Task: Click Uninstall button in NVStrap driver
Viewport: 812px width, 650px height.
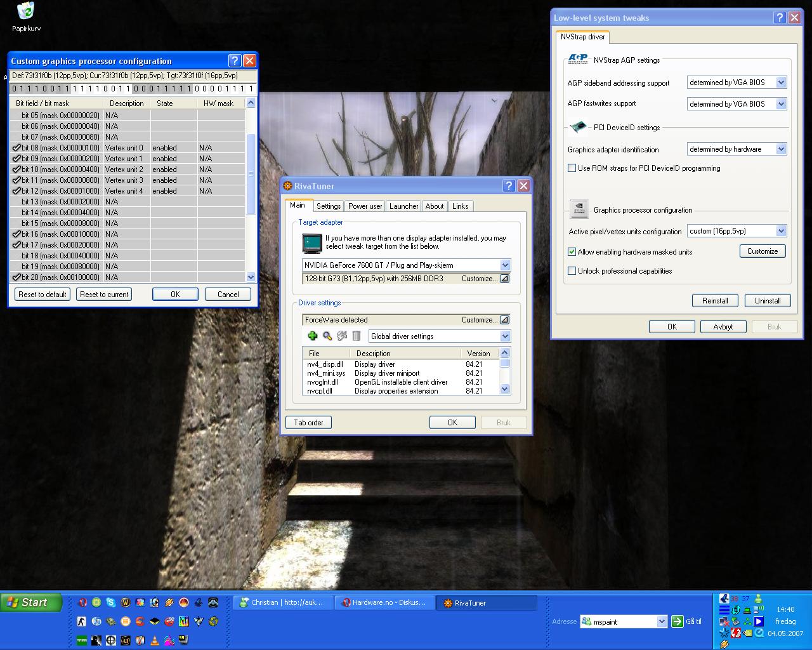Action: coord(768,301)
